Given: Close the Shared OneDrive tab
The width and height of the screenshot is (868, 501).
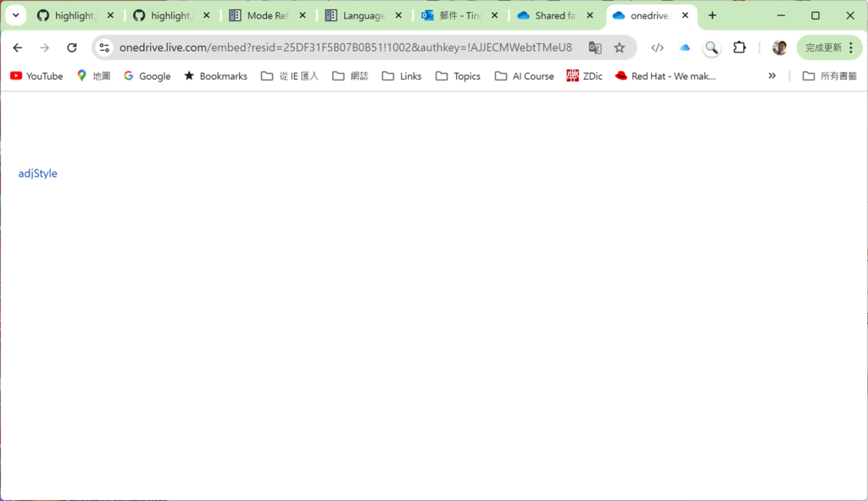Looking at the screenshot, I should [x=590, y=15].
